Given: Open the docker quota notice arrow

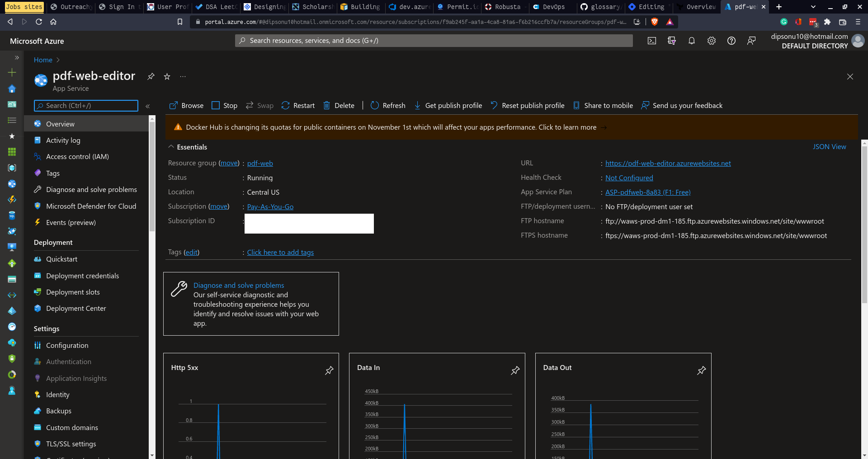Looking at the screenshot, I should 604,127.
